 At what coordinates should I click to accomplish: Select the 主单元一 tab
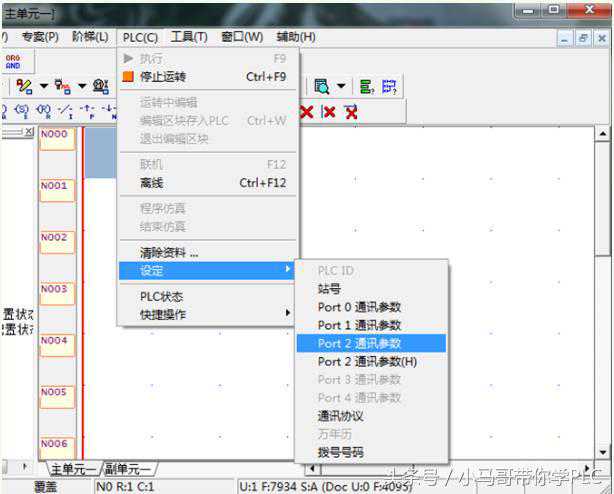pyautogui.click(x=73, y=469)
